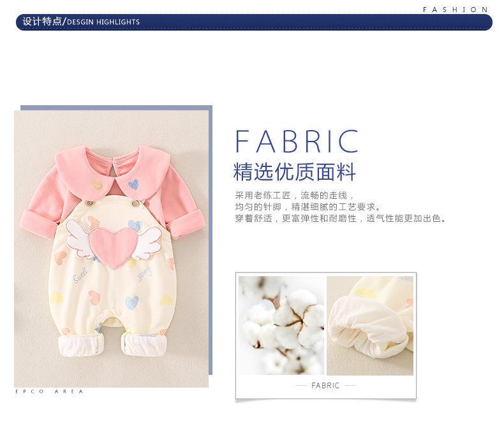Click the blue heart embroidery on collar

tap(133, 184)
